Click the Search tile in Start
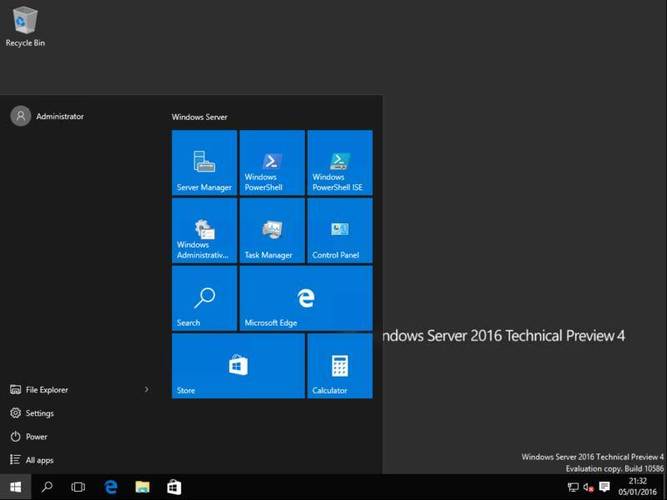Image resolution: width=667 pixels, height=500 pixels. [204, 298]
